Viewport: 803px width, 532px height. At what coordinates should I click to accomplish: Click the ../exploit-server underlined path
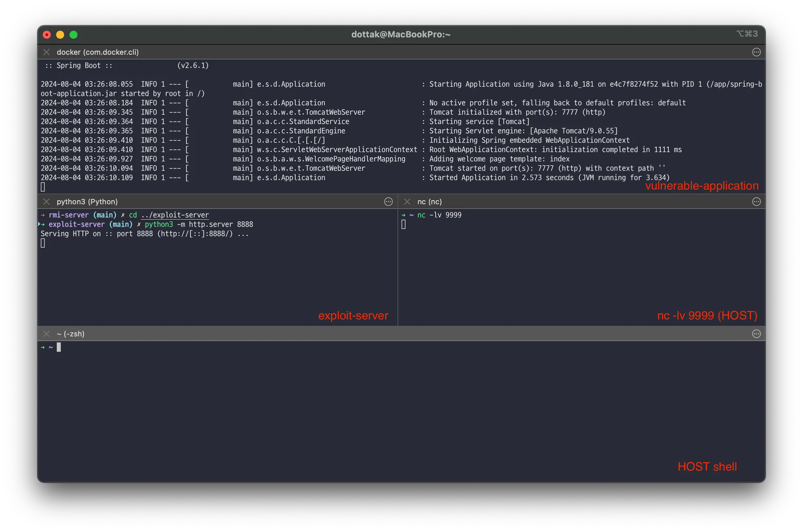click(x=175, y=215)
